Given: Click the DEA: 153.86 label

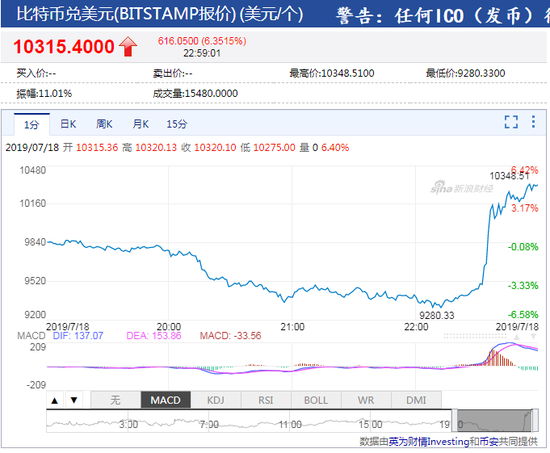Looking at the screenshot, I should coord(154,336).
